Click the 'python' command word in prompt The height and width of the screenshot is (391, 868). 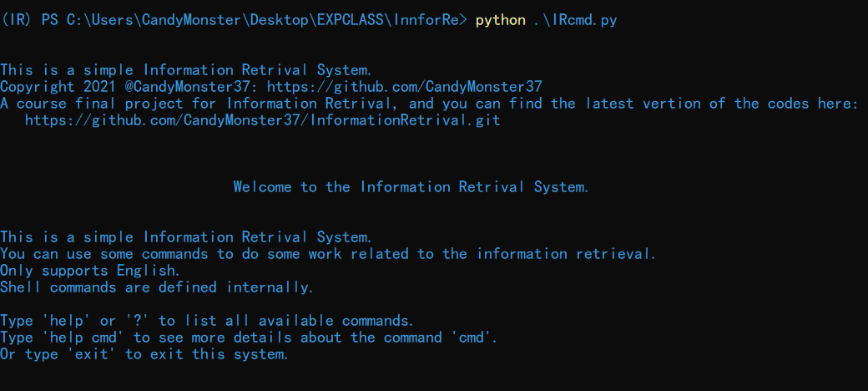pos(501,20)
